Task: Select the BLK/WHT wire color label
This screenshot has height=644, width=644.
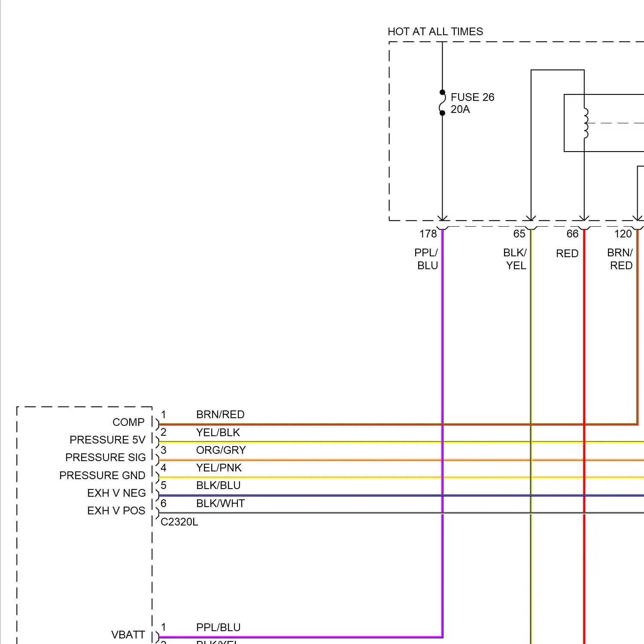Action: 220,504
